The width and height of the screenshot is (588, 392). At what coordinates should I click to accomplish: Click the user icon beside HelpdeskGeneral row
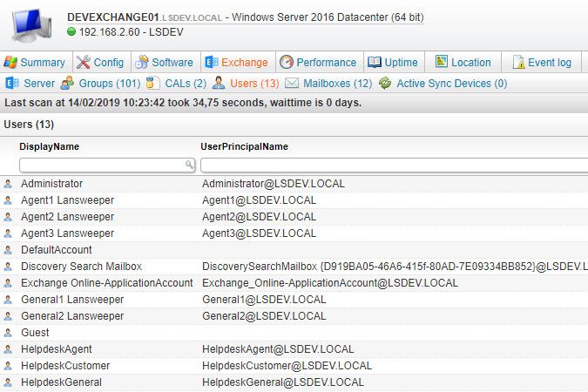pyautogui.click(x=8, y=382)
